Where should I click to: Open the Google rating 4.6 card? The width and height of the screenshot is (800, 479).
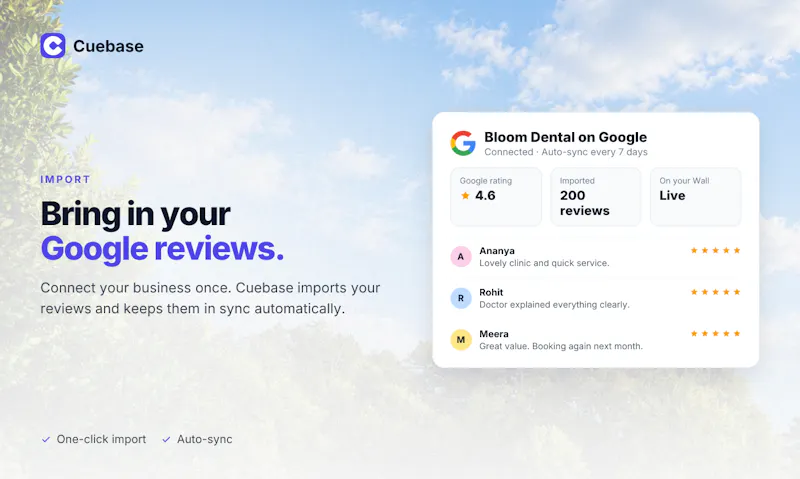click(x=496, y=196)
